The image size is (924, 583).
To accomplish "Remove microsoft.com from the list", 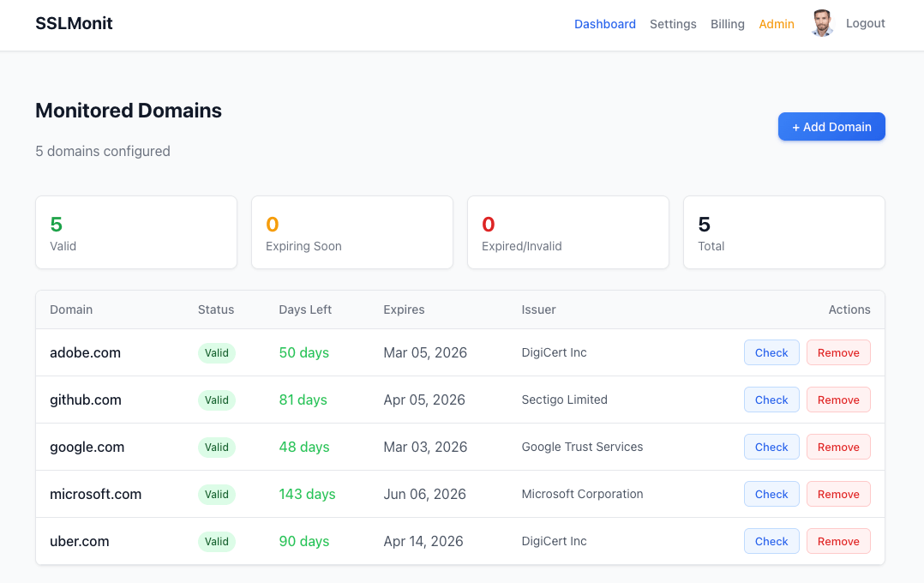I will (x=838, y=494).
